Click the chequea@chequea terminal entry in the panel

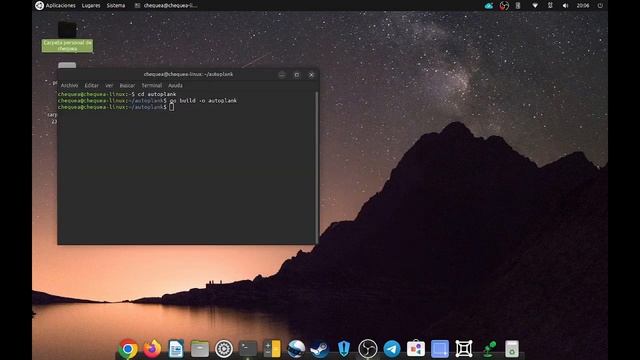point(166,6)
